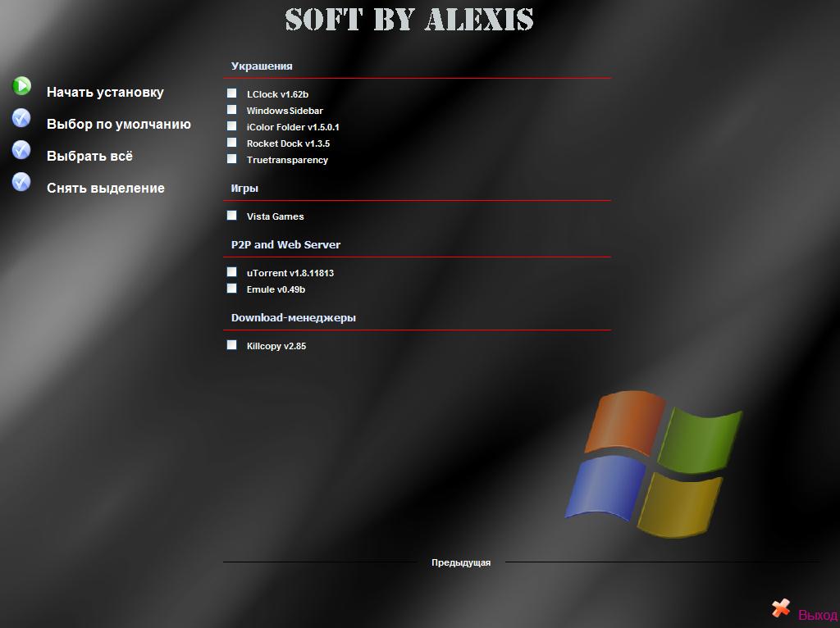Select all with Выбрать всё

coord(89,157)
